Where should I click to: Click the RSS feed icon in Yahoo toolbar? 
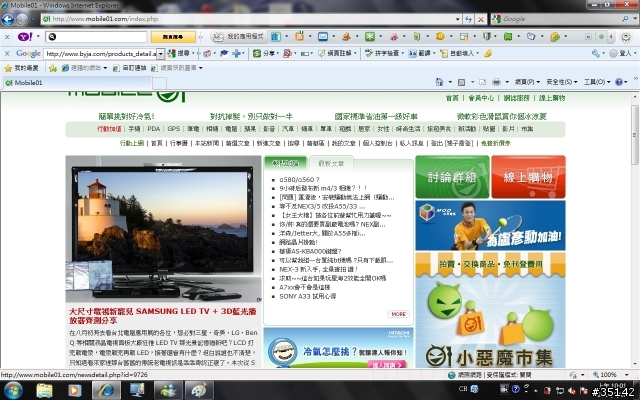(x=300, y=37)
